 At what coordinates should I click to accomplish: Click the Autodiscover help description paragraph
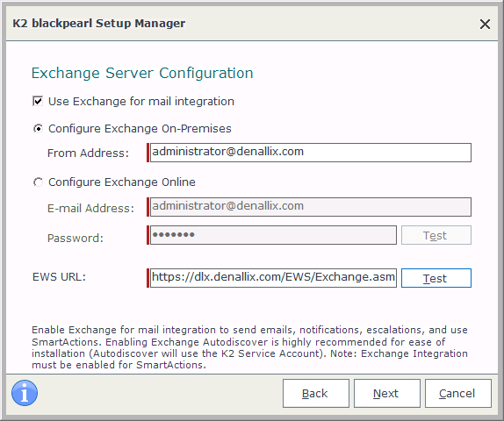tap(249, 347)
